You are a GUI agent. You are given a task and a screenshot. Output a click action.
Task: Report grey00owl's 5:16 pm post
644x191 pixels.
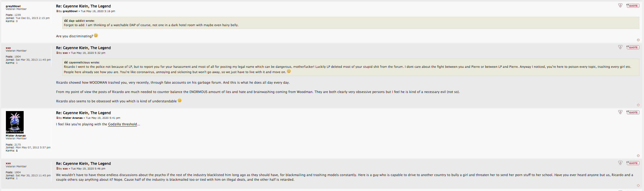coord(620,6)
